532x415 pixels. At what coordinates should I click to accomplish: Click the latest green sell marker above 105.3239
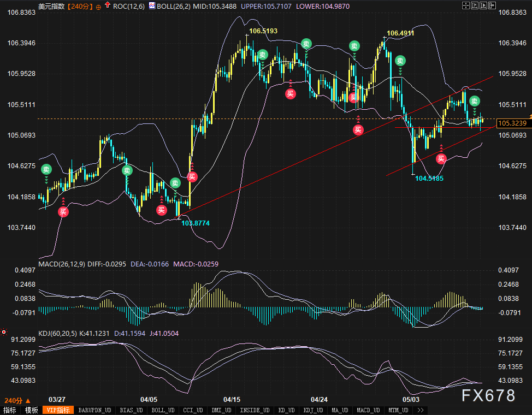tap(474, 101)
